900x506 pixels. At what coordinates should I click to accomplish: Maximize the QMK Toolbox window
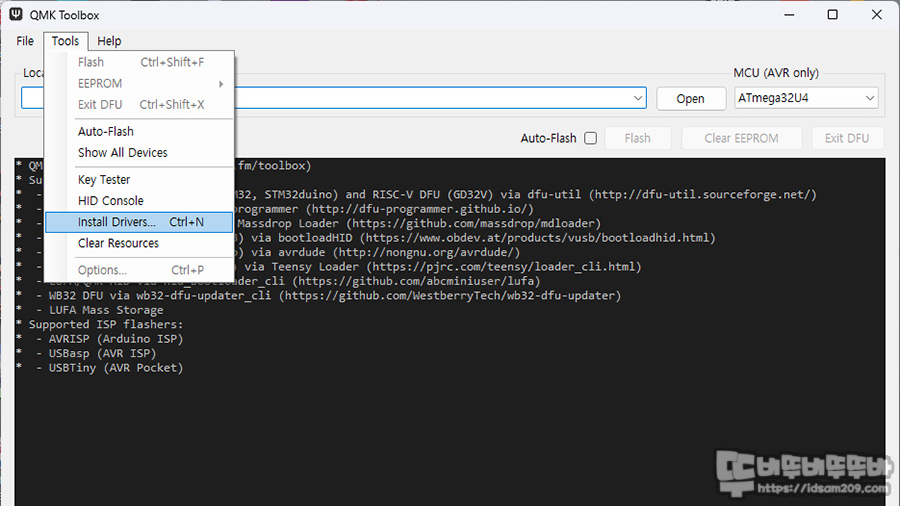click(832, 14)
